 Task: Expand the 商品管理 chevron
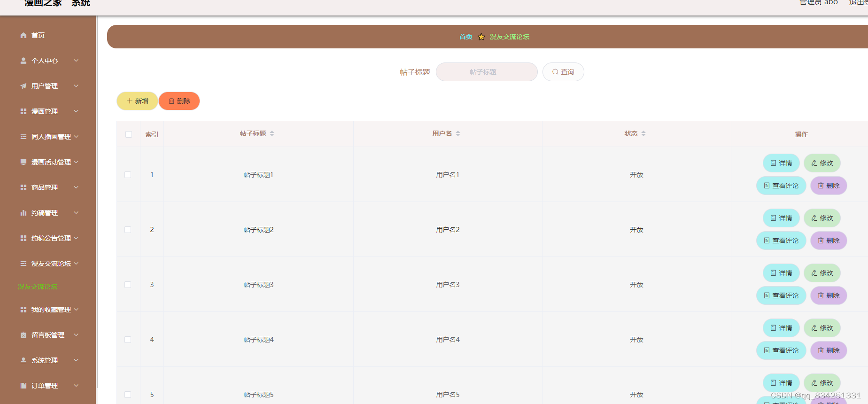tap(76, 187)
